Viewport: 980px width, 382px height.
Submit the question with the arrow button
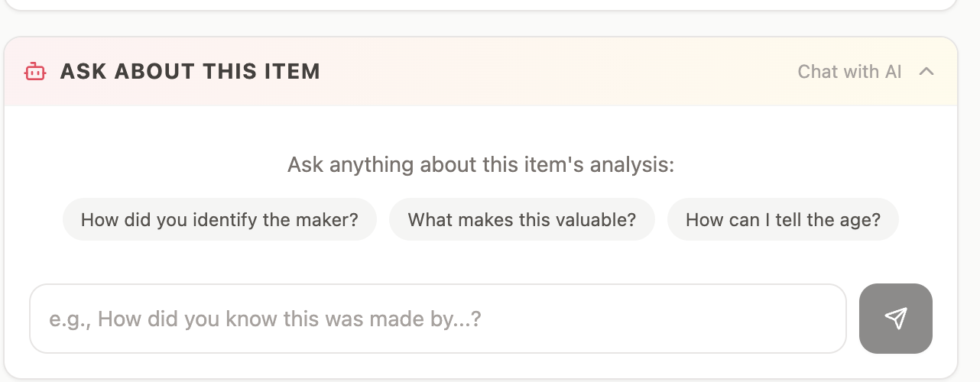click(895, 319)
